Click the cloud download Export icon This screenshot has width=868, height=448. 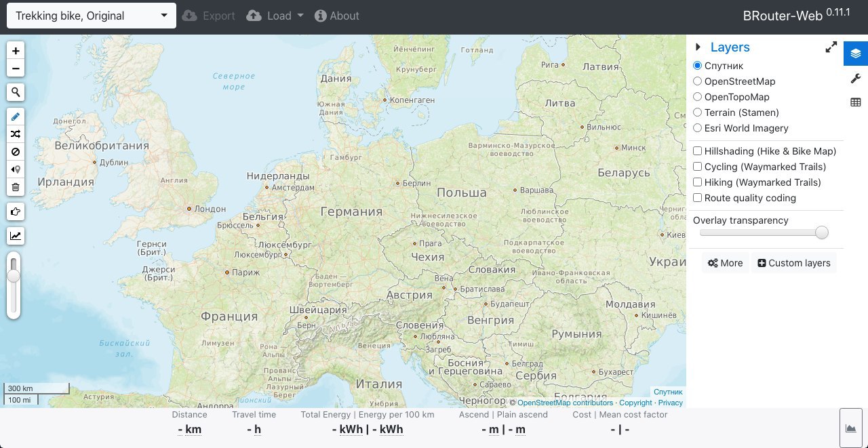tap(190, 16)
